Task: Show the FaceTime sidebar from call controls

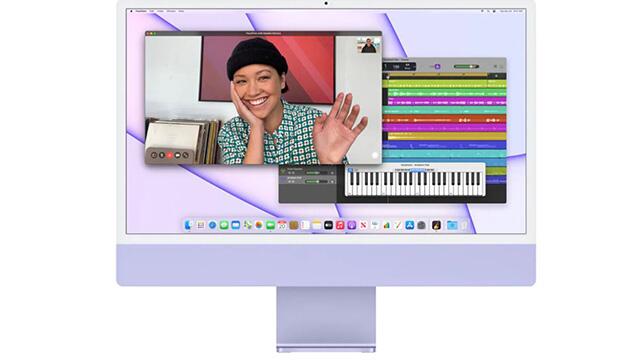Action: point(154,155)
